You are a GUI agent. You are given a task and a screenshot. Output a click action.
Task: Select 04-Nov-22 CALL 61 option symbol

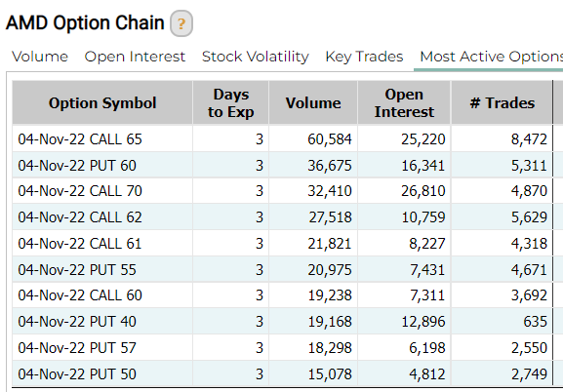(80, 244)
